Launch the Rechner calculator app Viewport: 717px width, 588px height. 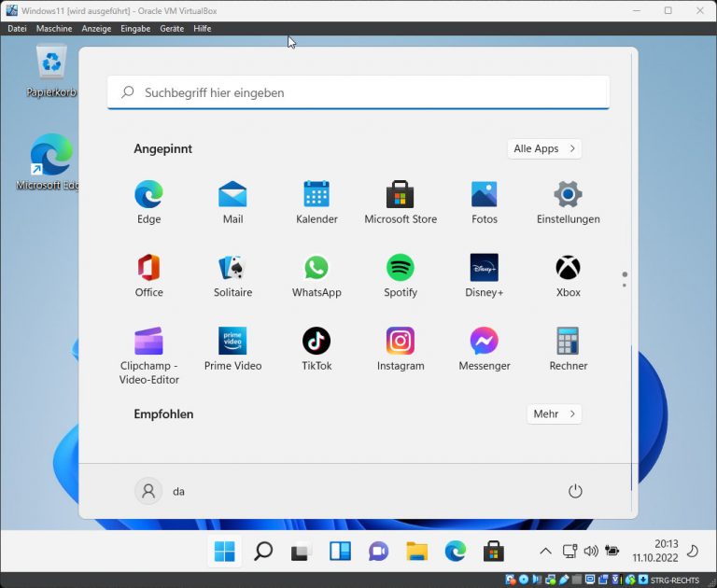(568, 349)
